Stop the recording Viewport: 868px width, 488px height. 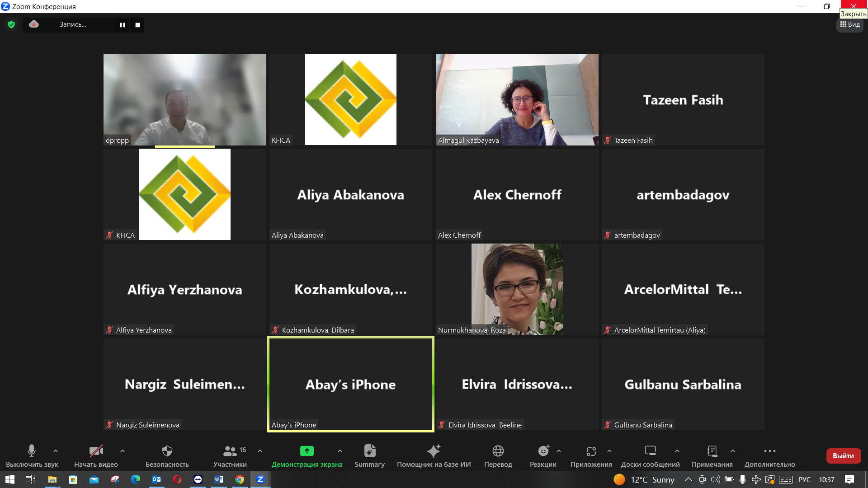(x=138, y=25)
